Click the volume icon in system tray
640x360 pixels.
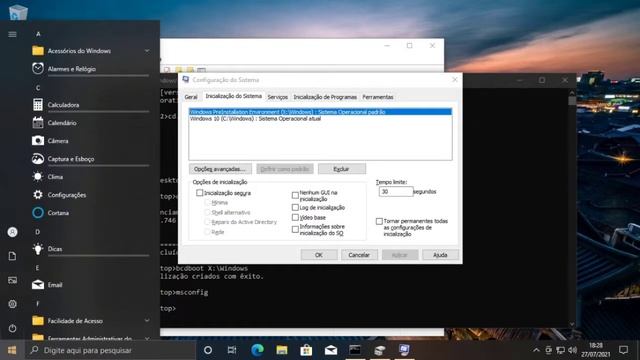coord(573,350)
